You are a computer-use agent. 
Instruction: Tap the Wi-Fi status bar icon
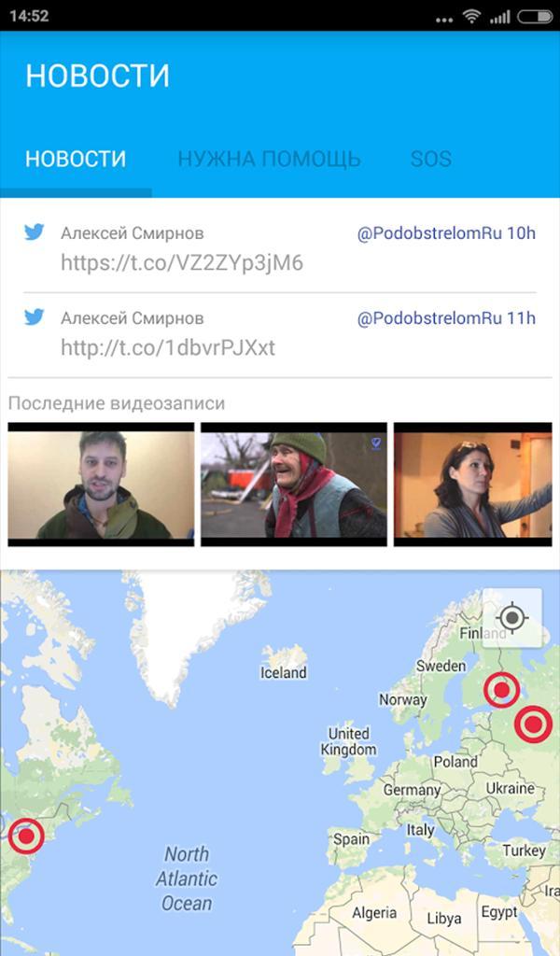pyautogui.click(x=471, y=17)
